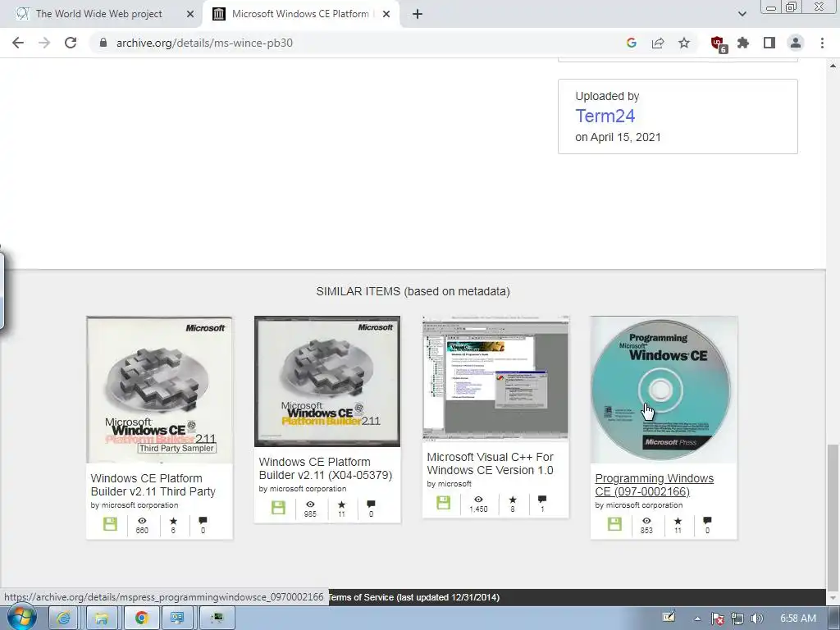Screen dimensions: 840x630
Task: Open network icon in system tray
Action: [737, 619]
